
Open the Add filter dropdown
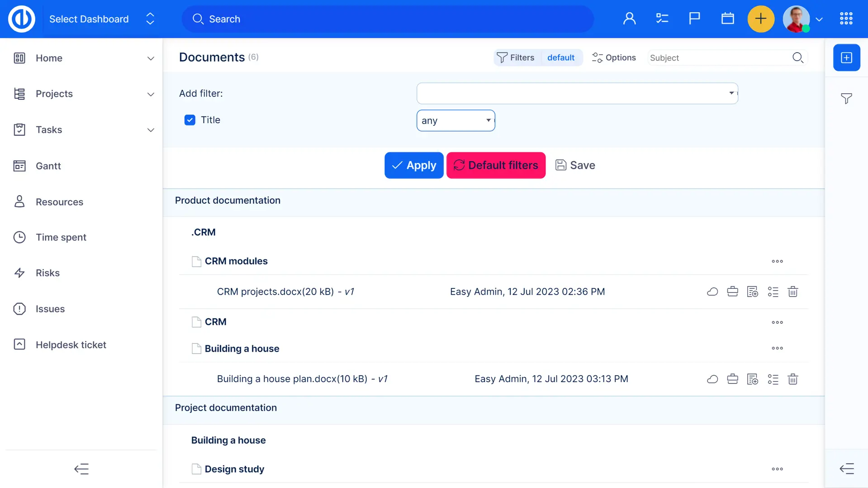[x=577, y=93]
